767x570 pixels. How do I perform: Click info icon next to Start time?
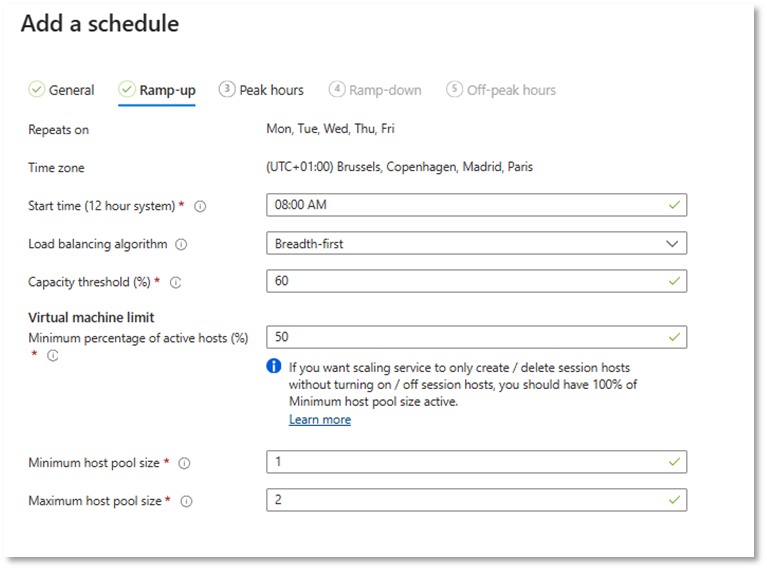pos(200,206)
